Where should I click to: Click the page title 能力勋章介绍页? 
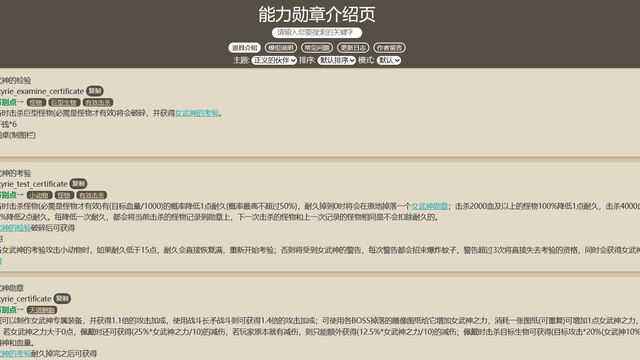tap(317, 14)
